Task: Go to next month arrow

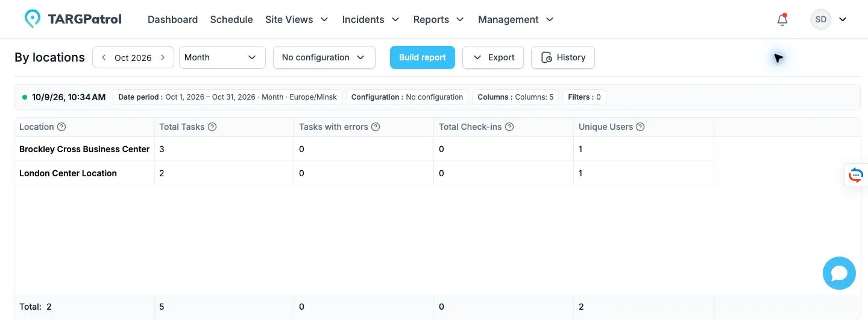Action: tap(163, 57)
